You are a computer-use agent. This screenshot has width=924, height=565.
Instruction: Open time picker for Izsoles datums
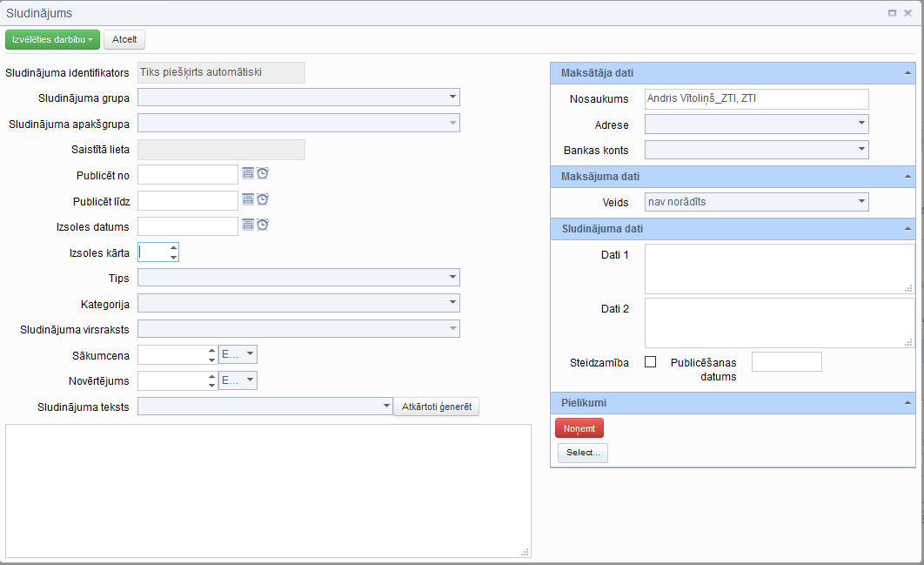pyautogui.click(x=262, y=225)
